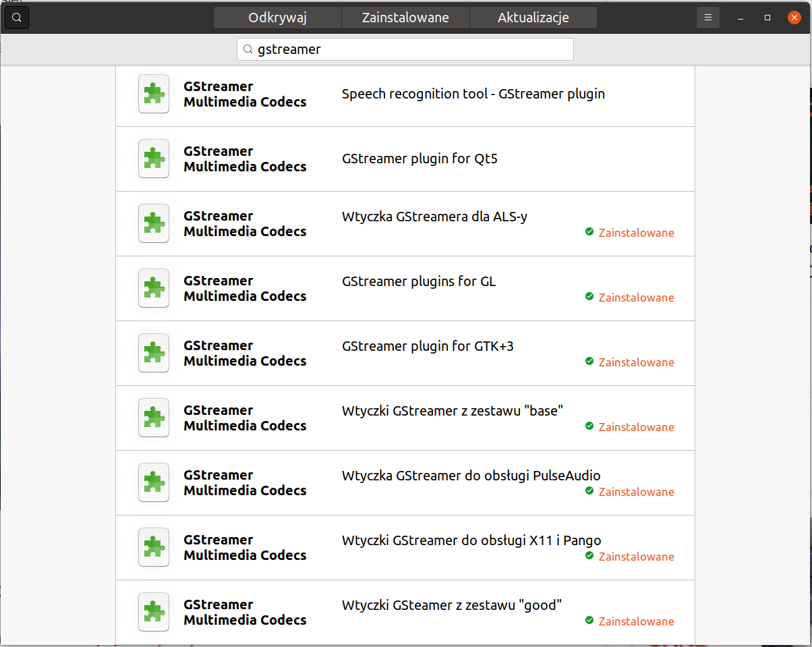Click GStreamer Multimedia Codecs title in Qt5 row

click(245, 159)
